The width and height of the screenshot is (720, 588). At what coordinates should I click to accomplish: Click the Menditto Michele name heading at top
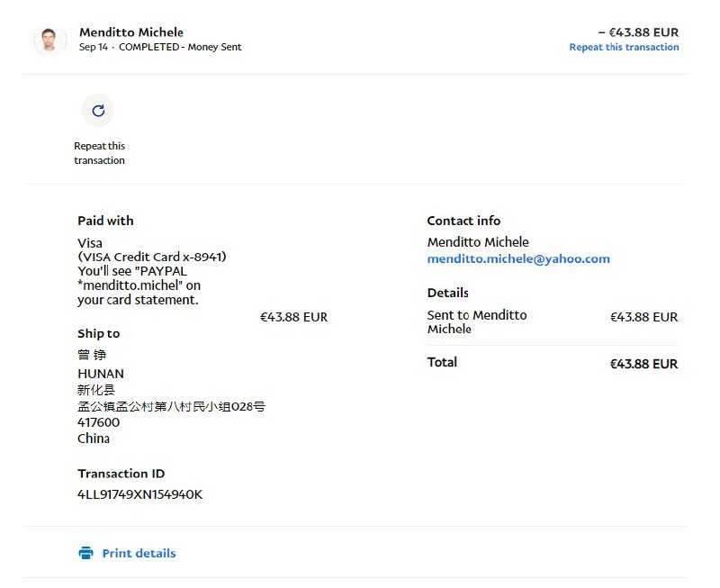coord(131,32)
